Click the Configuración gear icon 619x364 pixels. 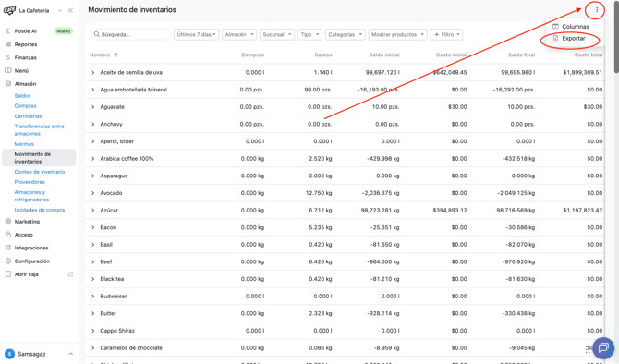pyautogui.click(x=8, y=261)
